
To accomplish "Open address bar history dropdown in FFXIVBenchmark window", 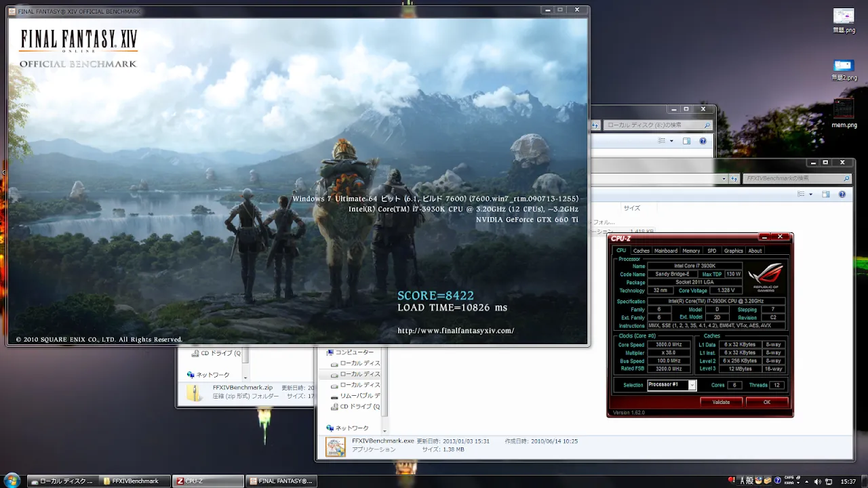I will 724,179.
